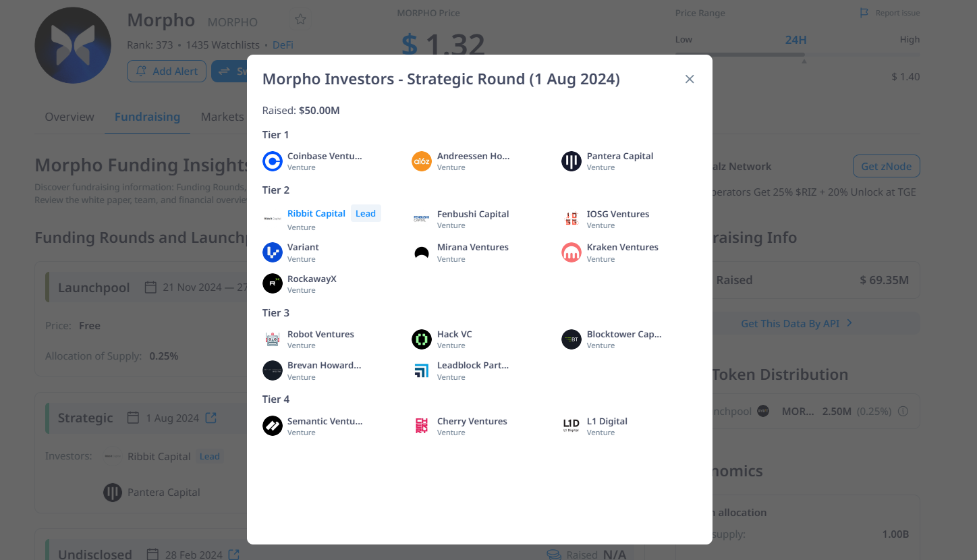The height and width of the screenshot is (560, 977).
Task: Select Mirana Ventures investor name
Action: [x=473, y=247]
